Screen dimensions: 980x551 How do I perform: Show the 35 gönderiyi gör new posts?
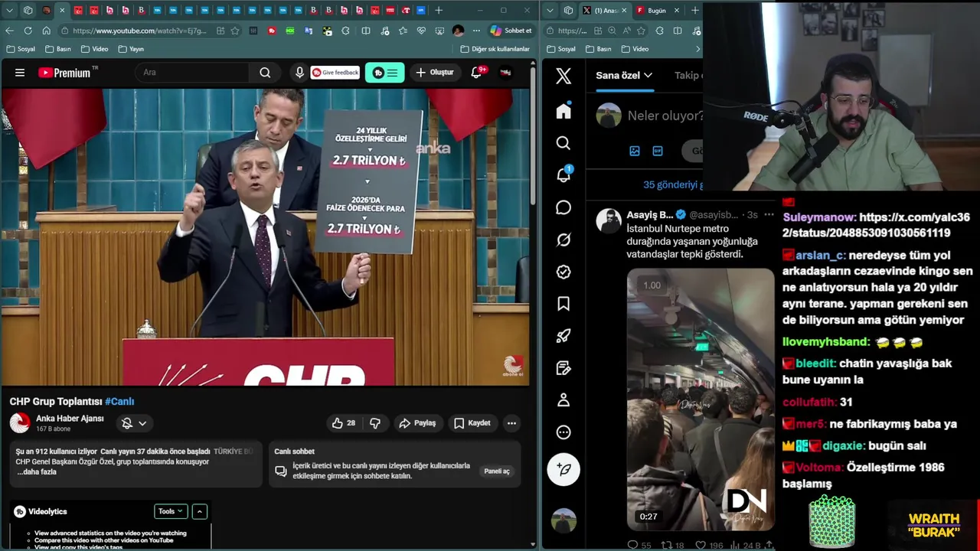click(672, 184)
